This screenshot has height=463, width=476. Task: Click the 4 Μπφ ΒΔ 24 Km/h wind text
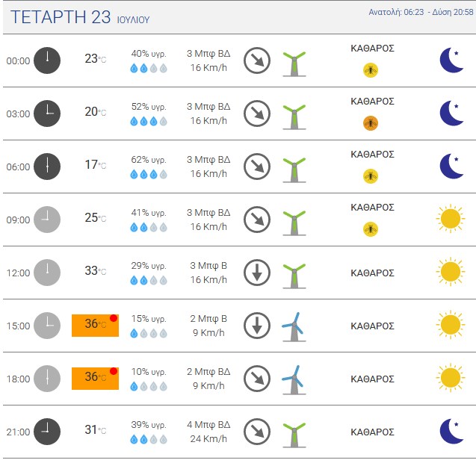tap(208, 432)
